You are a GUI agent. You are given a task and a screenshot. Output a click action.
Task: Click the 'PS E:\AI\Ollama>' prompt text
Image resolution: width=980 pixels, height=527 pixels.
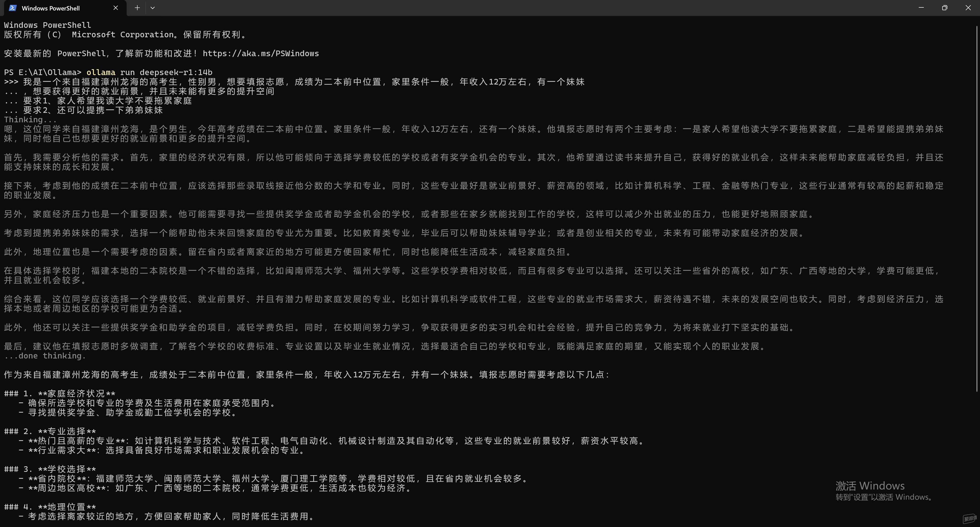click(x=43, y=72)
